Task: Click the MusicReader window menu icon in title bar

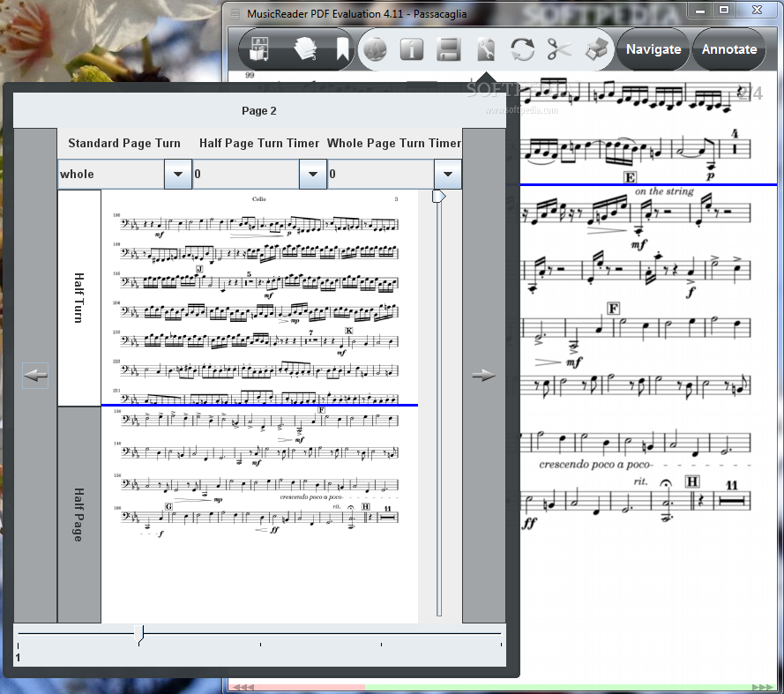Action: tap(235, 13)
